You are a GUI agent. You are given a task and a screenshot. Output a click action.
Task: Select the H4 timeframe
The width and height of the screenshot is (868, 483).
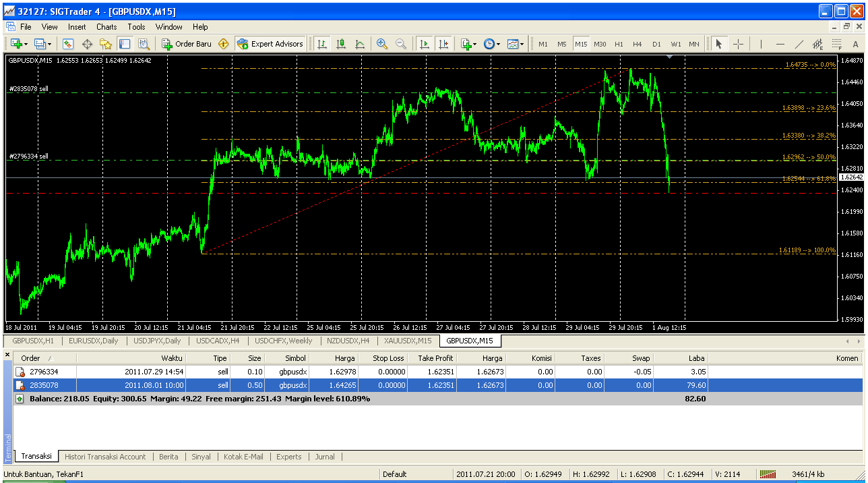pyautogui.click(x=638, y=44)
